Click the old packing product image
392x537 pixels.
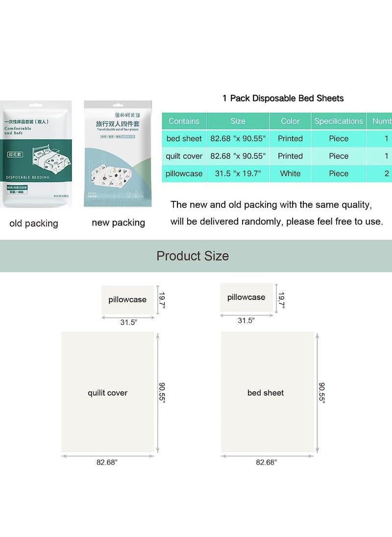coord(36,154)
